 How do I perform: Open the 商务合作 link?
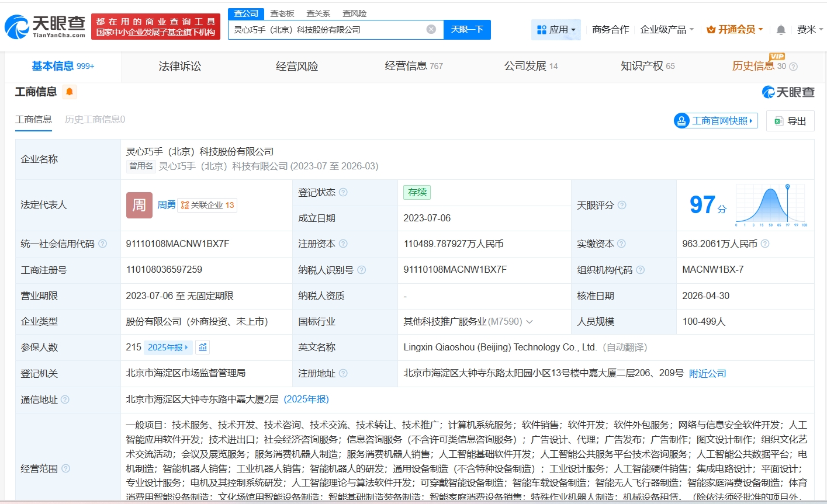point(611,29)
